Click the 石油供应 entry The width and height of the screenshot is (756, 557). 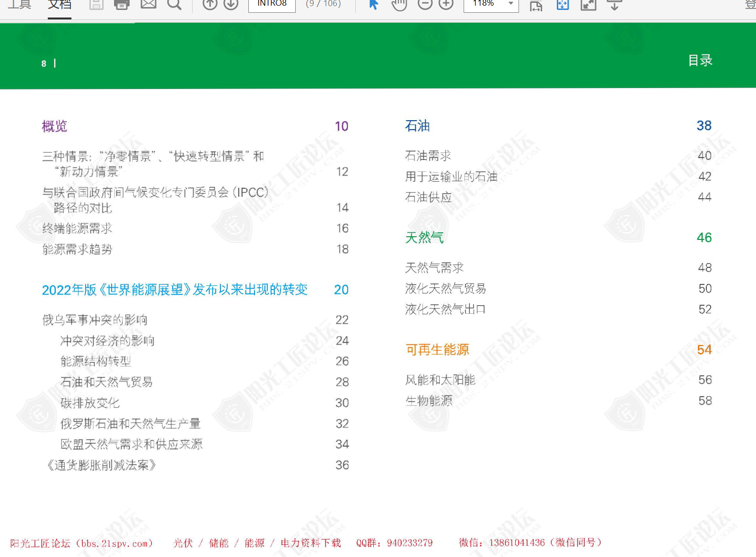pyautogui.click(x=428, y=197)
